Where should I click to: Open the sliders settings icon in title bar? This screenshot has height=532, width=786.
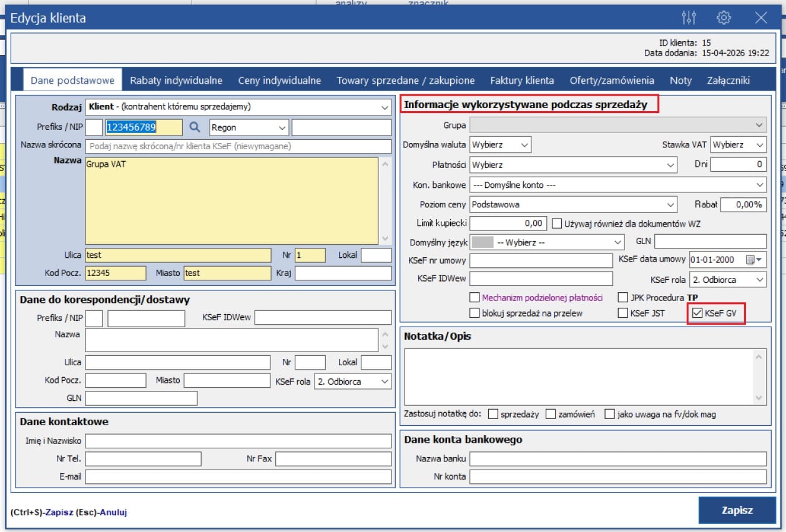point(689,17)
